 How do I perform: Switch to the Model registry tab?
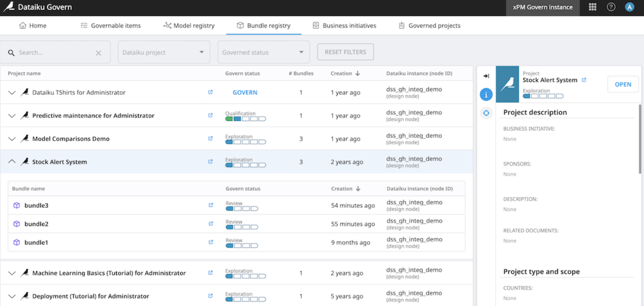[x=189, y=25]
